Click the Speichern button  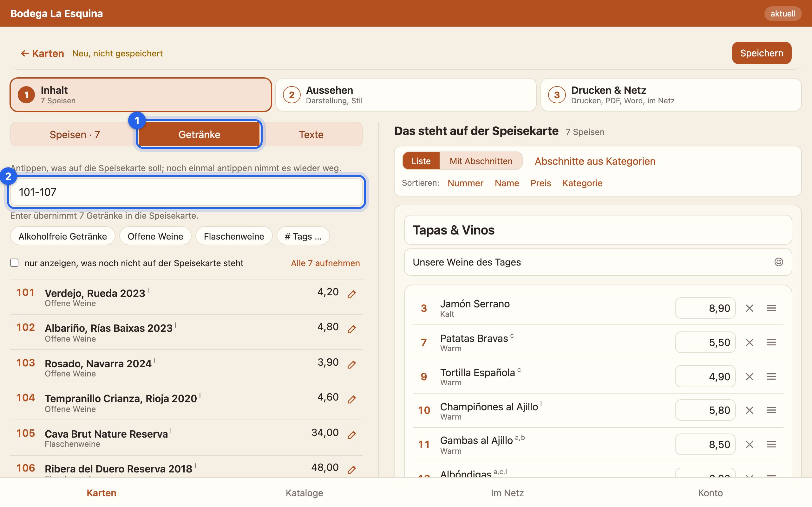[x=761, y=53]
